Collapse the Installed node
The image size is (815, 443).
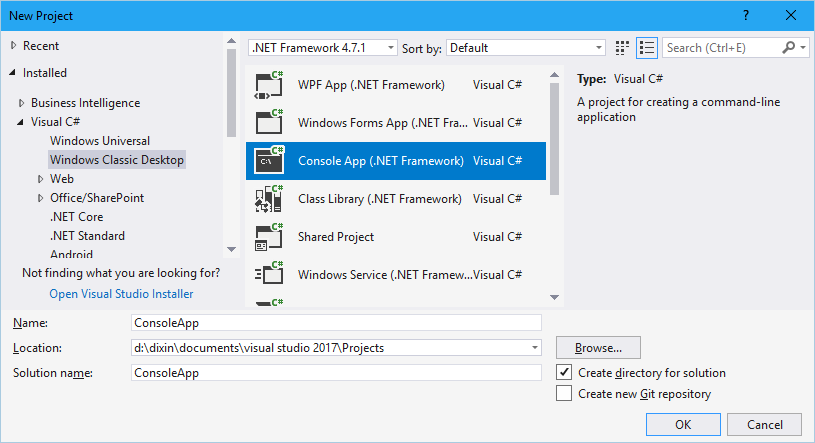click(12, 73)
